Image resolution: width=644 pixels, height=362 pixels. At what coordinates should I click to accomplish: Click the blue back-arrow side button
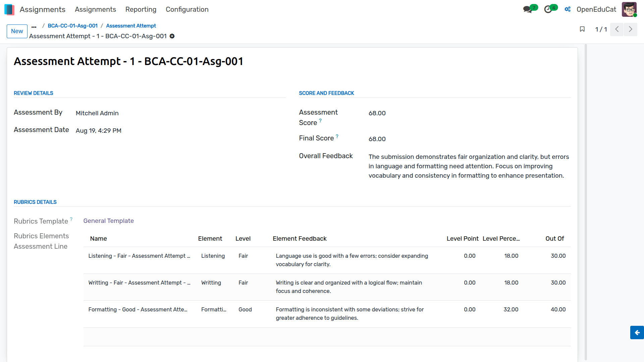(637, 333)
